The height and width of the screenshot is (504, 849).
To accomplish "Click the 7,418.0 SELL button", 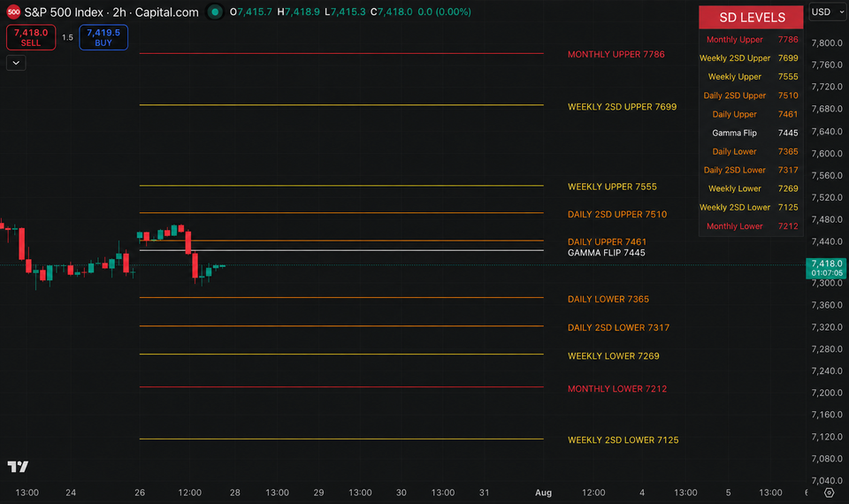I will tap(31, 37).
